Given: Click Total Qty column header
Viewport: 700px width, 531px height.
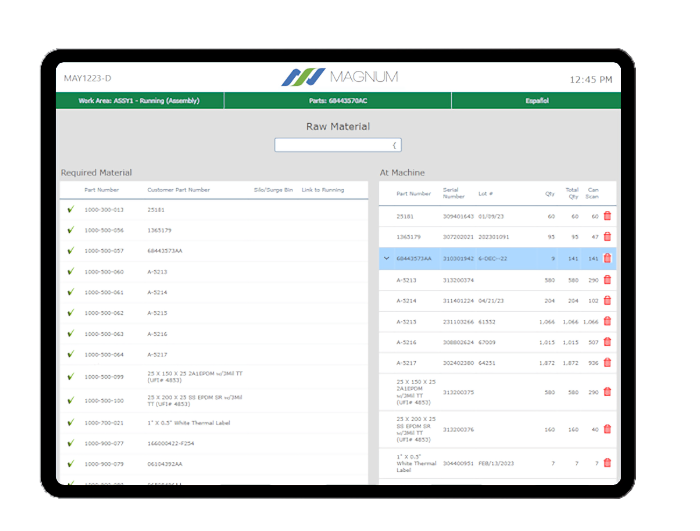Looking at the screenshot, I should click(x=572, y=193).
